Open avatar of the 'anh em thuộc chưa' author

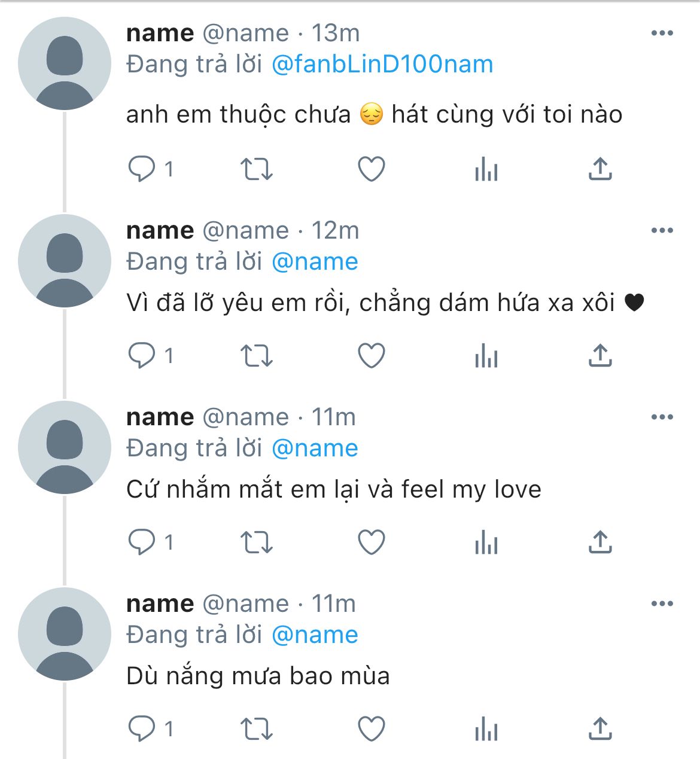[65, 63]
